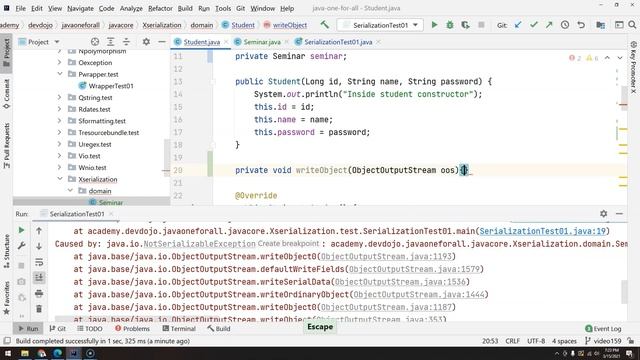Click the disabled stop button in top toolbar
The width and height of the screenshot is (640, 360).
[x=481, y=25]
